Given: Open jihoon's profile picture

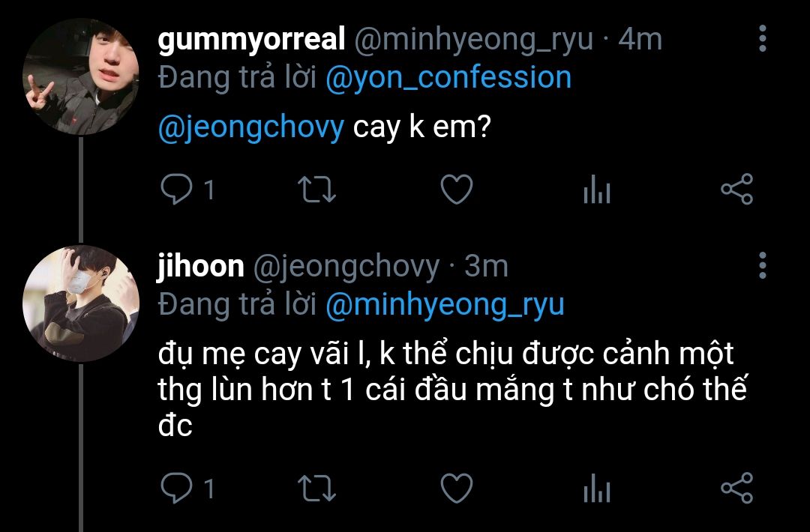Looking at the screenshot, I should click(x=80, y=303).
